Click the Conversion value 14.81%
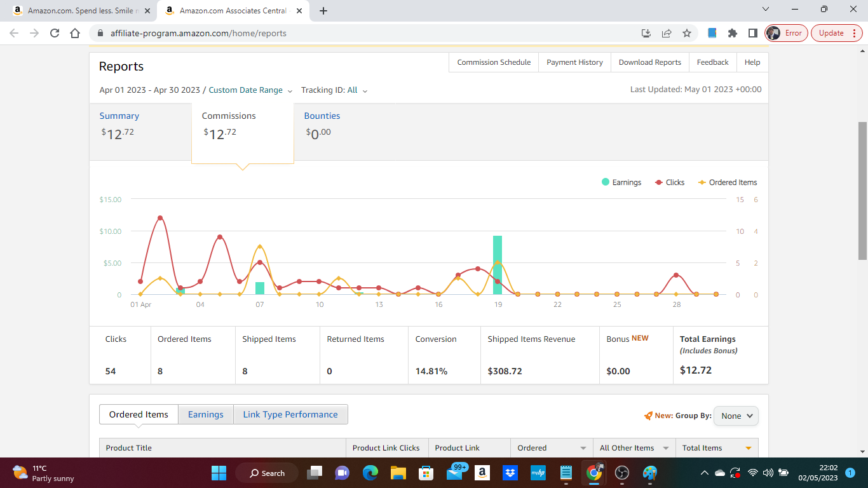This screenshot has height=488, width=868. [x=431, y=371]
